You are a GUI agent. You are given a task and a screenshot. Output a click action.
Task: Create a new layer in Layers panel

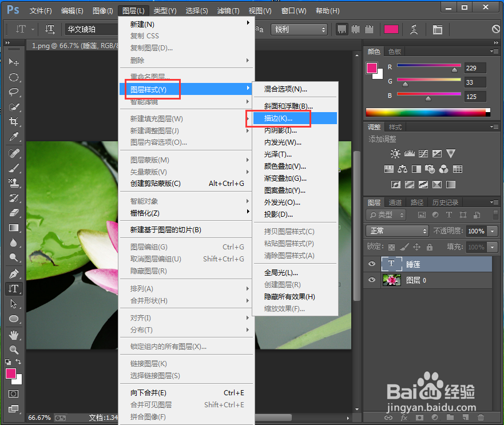click(x=466, y=418)
